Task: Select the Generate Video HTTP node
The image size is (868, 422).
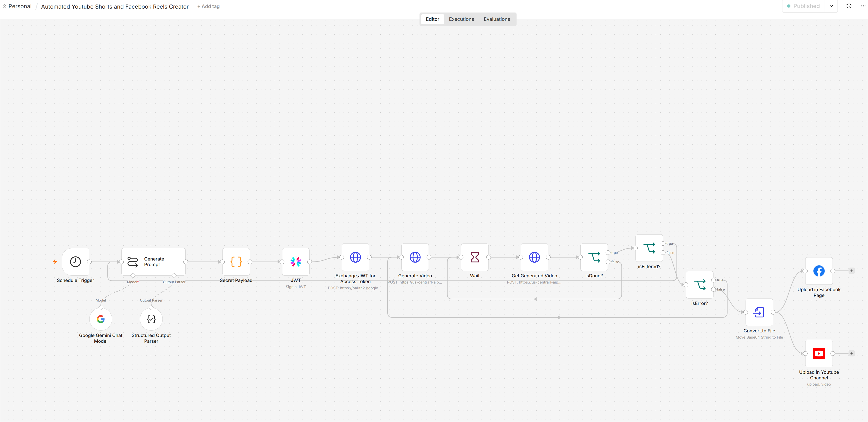Action: point(415,257)
